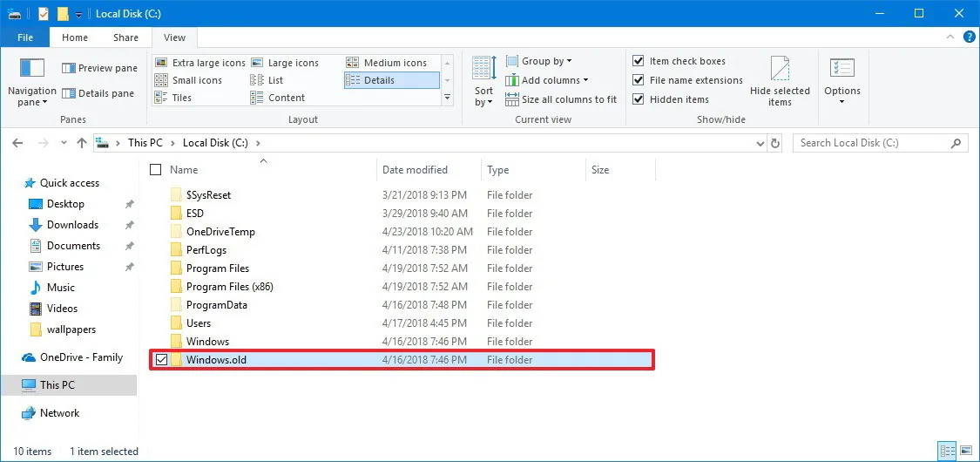Click Size all columns to fit

click(x=561, y=99)
